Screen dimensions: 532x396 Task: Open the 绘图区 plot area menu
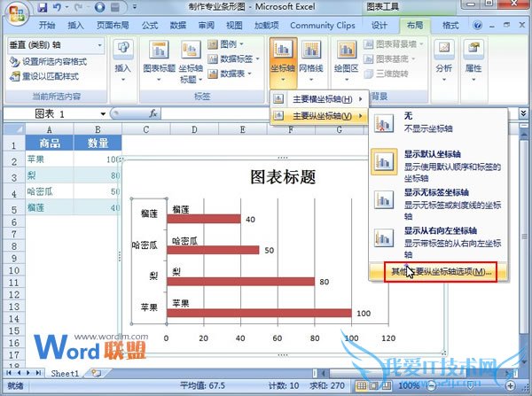pos(346,62)
